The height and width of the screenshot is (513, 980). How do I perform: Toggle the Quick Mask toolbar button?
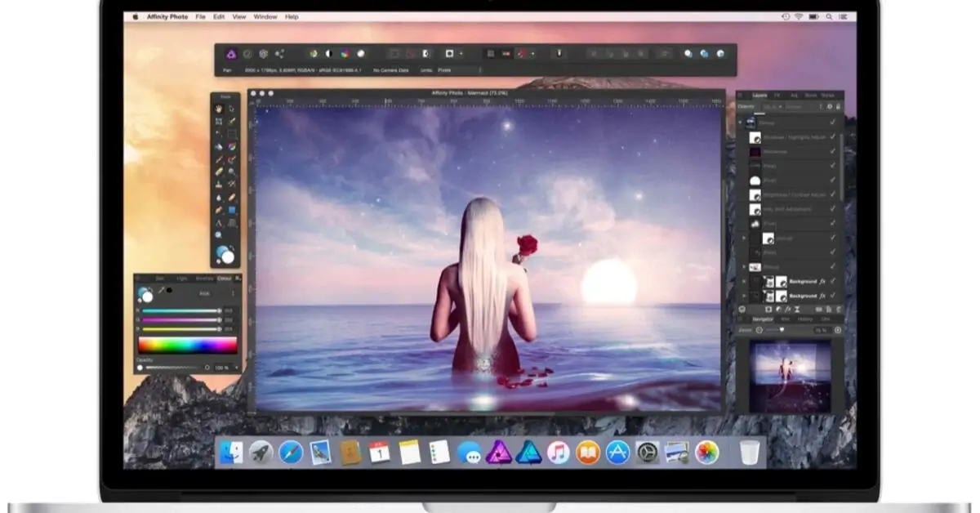(449, 54)
